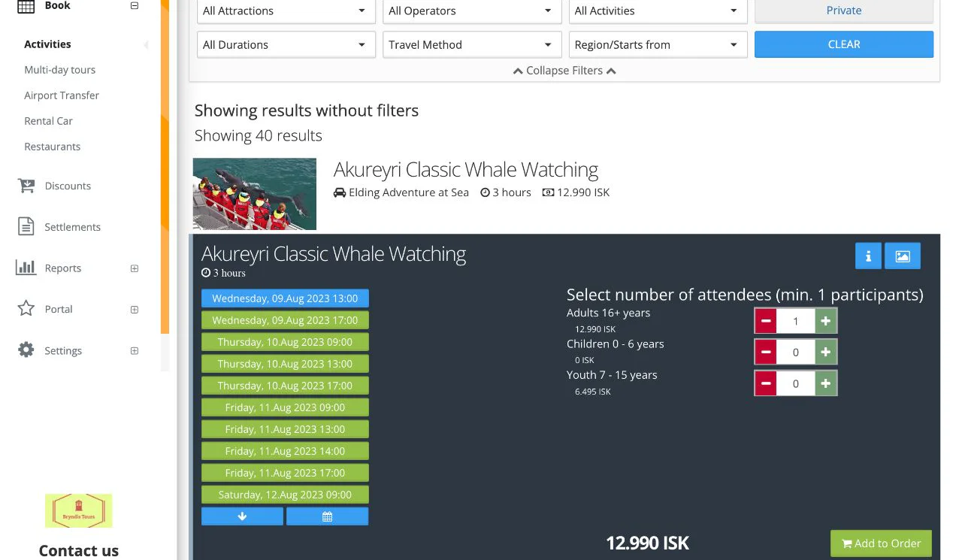The image size is (956, 560).
Task: Select Wednesday, 09.Aug 2023 17:00 slot
Action: (x=285, y=320)
